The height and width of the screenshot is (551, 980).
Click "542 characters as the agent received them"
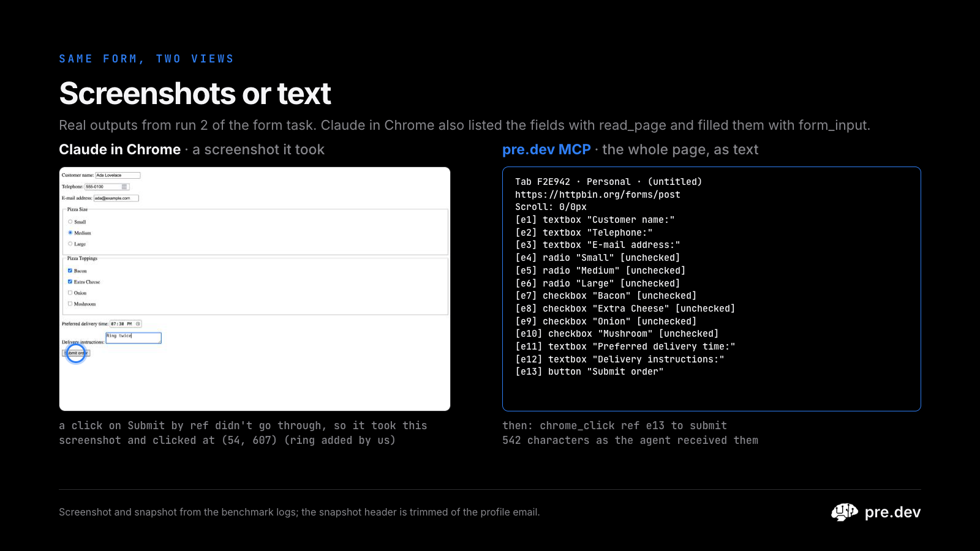630,440
